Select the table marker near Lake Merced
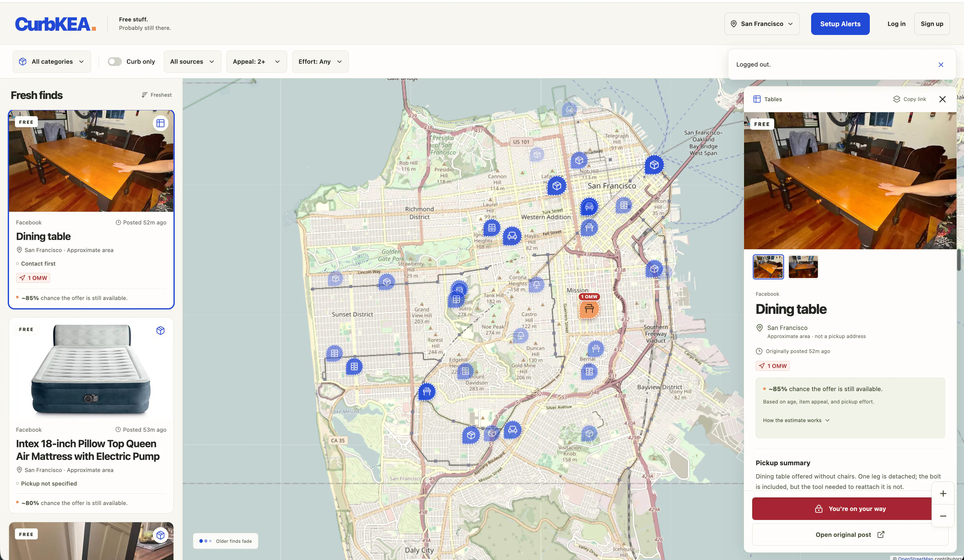The width and height of the screenshot is (964, 560). click(x=426, y=392)
